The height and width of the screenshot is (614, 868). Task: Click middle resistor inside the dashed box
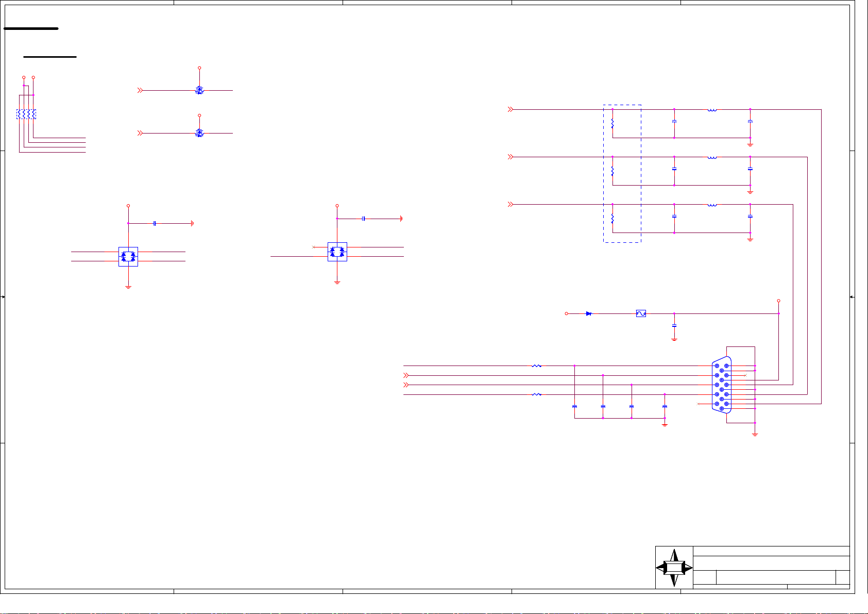pos(612,171)
